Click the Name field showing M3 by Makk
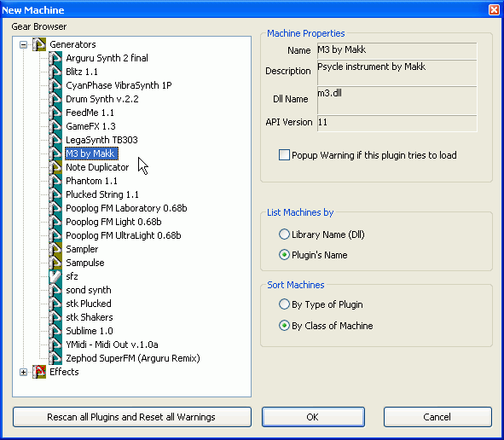 coord(397,50)
